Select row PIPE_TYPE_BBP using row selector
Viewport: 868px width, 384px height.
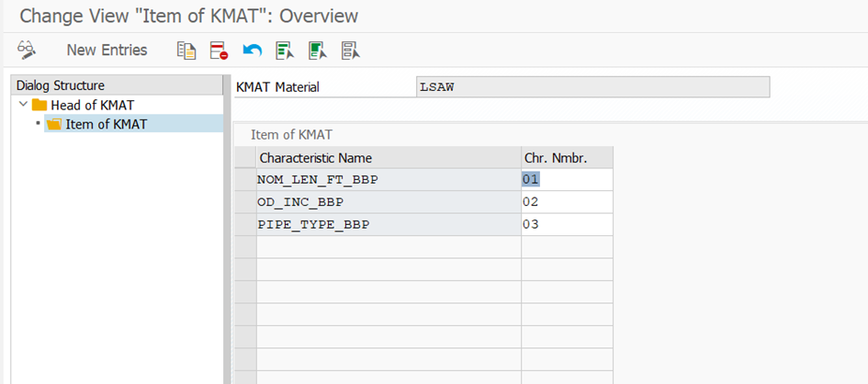(x=244, y=224)
